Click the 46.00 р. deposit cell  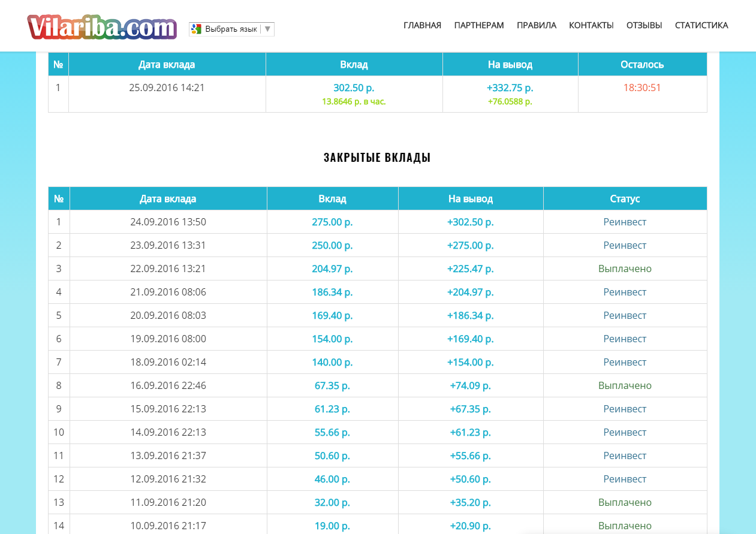click(332, 479)
